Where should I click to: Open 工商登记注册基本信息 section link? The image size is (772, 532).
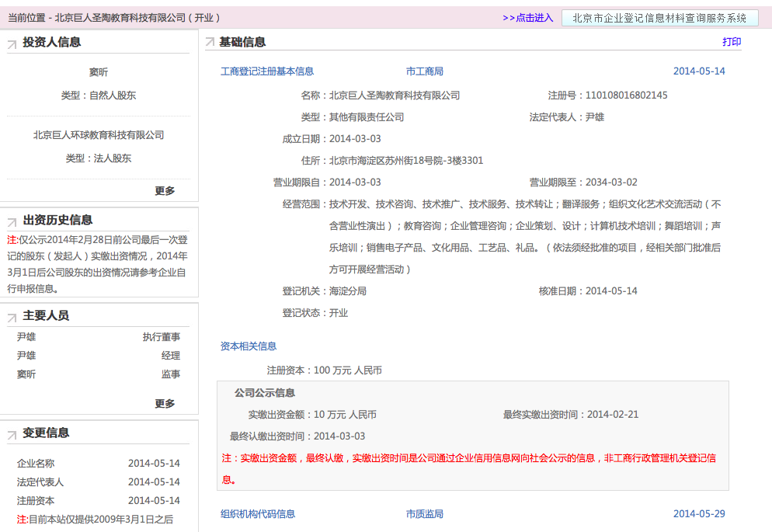pyautogui.click(x=267, y=71)
